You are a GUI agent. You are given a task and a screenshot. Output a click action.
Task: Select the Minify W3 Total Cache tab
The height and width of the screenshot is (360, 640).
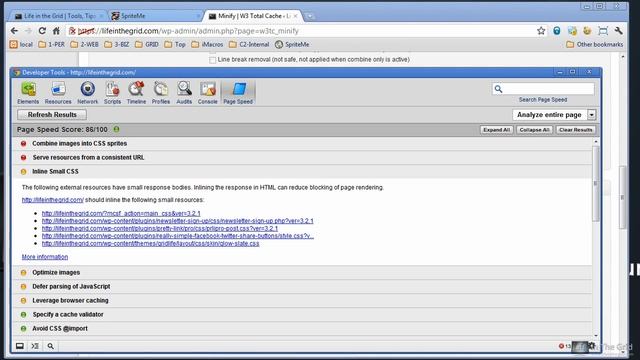pyautogui.click(x=251, y=16)
